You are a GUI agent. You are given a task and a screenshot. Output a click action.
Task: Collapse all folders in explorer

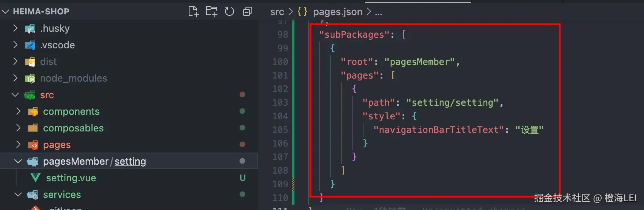coord(247,11)
